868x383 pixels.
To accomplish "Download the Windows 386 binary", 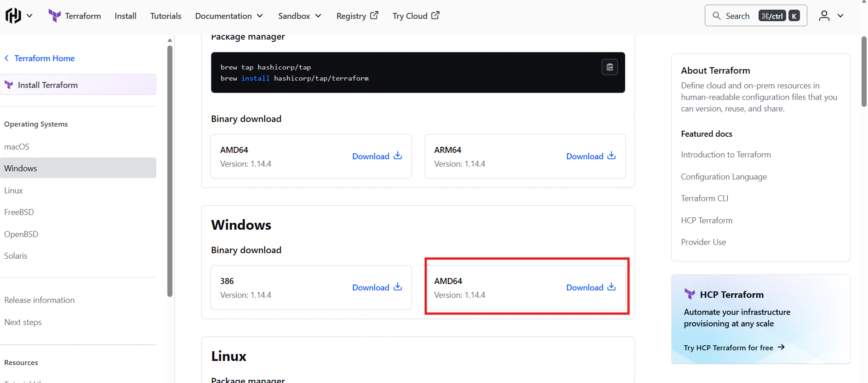I will tap(377, 287).
